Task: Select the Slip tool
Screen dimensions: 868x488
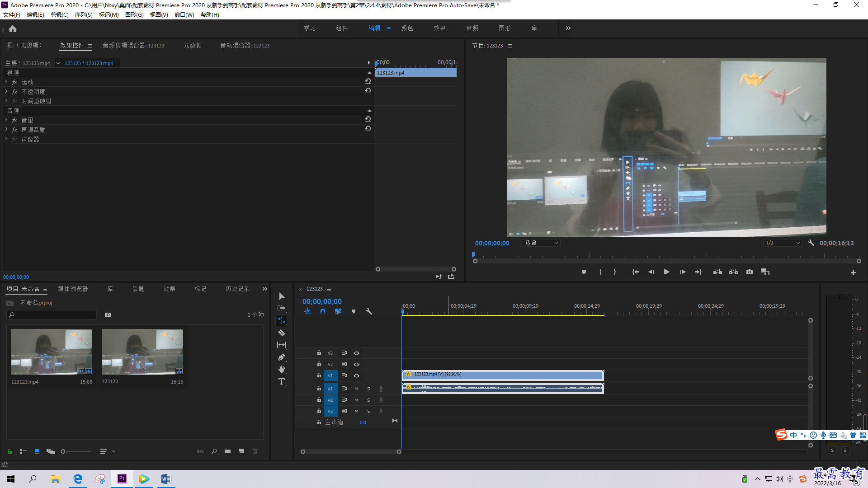Action: coord(282,345)
